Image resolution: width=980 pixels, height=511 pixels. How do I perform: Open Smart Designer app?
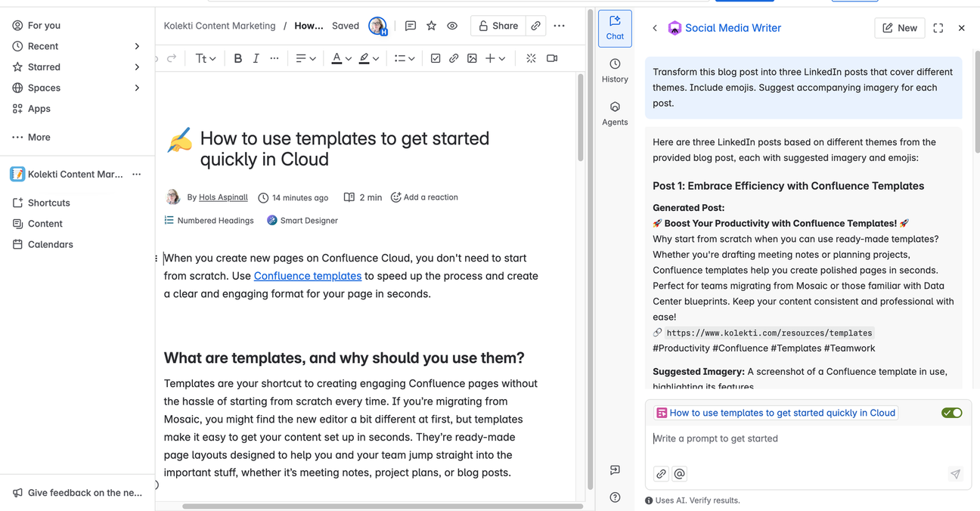pyautogui.click(x=302, y=221)
